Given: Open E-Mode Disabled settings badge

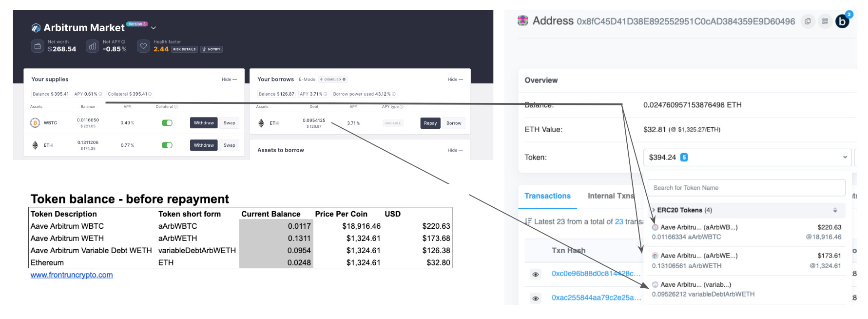Looking at the screenshot, I should [x=333, y=80].
